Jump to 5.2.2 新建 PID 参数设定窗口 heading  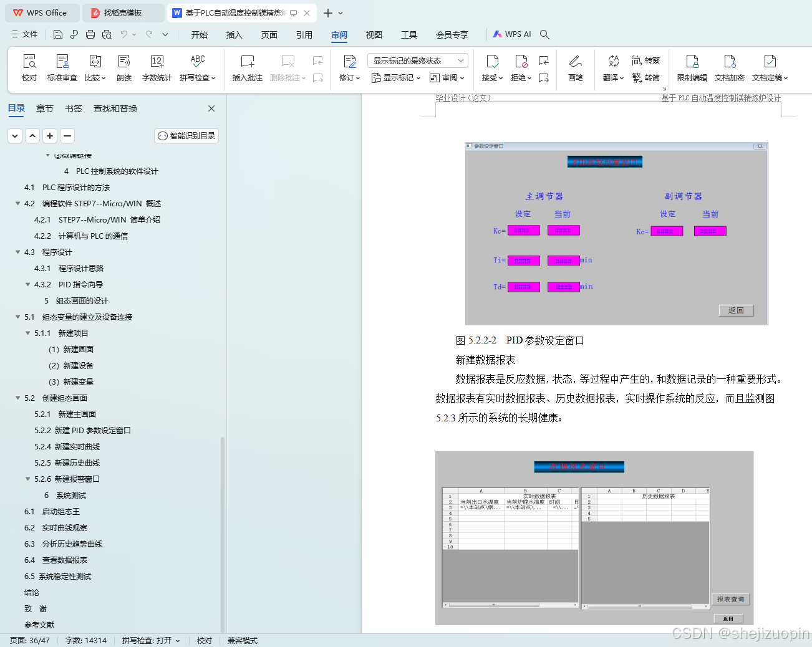click(82, 430)
